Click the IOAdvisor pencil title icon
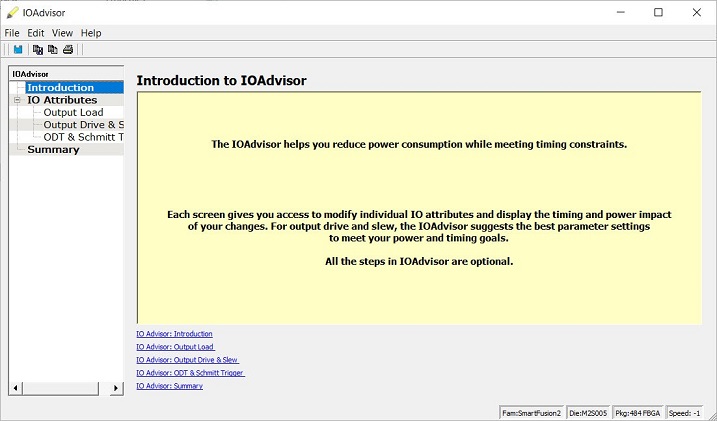This screenshot has height=421, width=717. [12, 13]
